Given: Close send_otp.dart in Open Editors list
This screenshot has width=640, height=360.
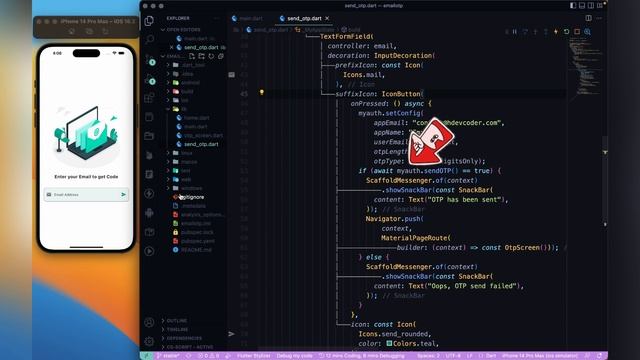Looking at the screenshot, I should [172, 47].
